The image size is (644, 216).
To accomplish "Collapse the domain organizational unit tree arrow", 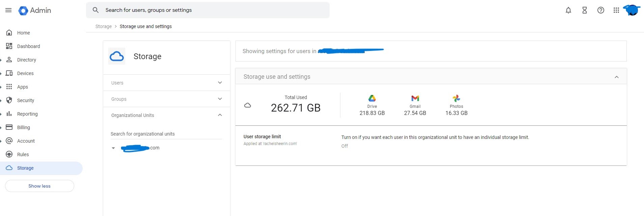I will point(113,148).
